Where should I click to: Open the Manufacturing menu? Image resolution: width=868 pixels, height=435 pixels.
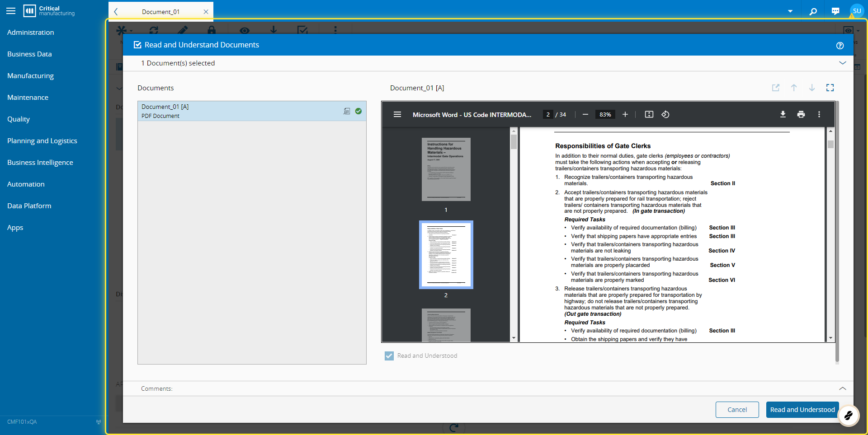[30, 75]
